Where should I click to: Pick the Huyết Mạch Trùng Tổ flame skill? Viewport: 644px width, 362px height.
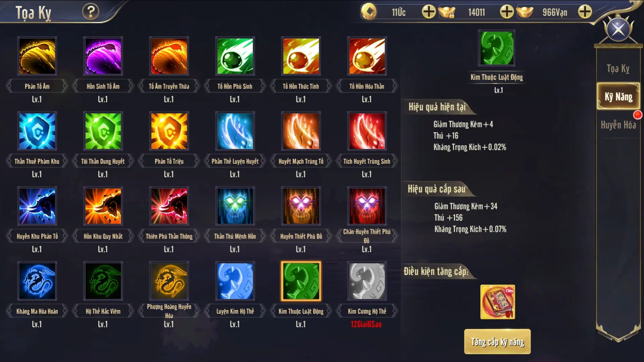tap(301, 131)
